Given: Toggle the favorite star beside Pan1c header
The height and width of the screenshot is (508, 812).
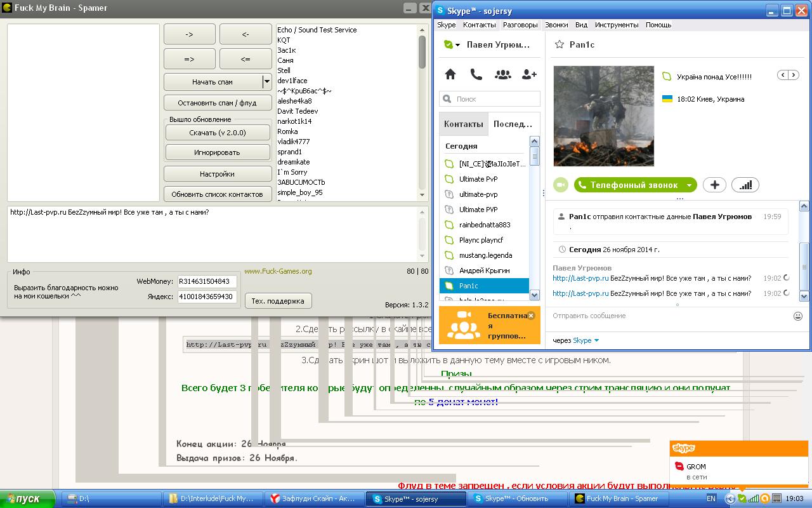Looking at the screenshot, I should (560, 44).
